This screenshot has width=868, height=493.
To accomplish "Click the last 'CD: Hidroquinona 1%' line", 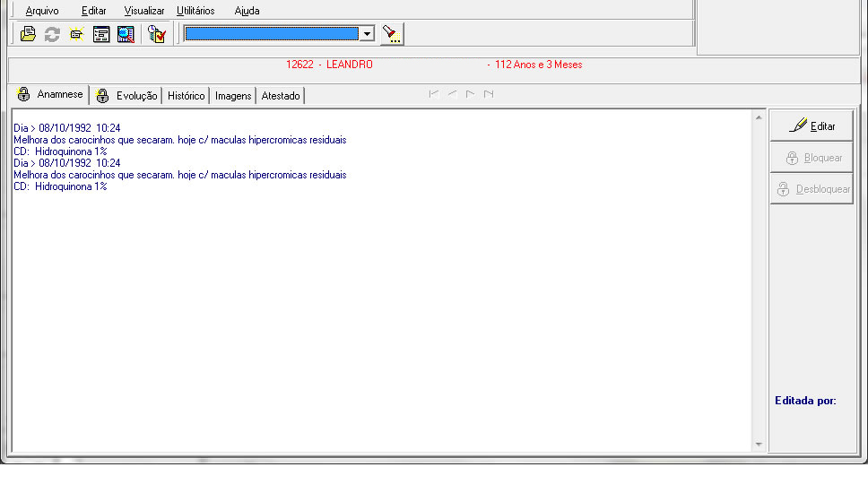I will 60,186.
